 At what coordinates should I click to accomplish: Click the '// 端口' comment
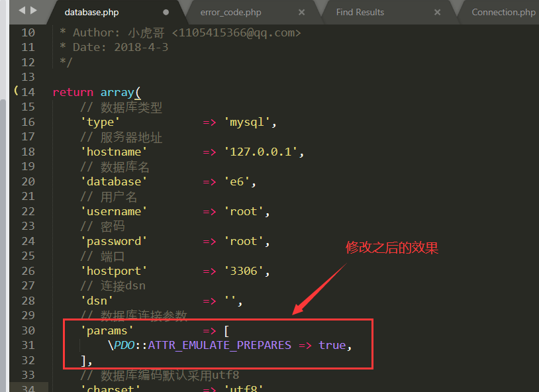103,256
